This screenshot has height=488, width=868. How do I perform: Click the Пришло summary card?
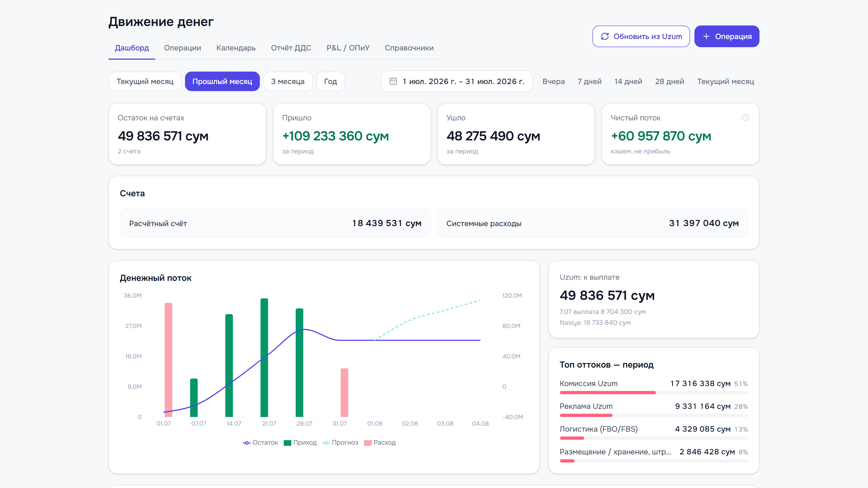352,134
